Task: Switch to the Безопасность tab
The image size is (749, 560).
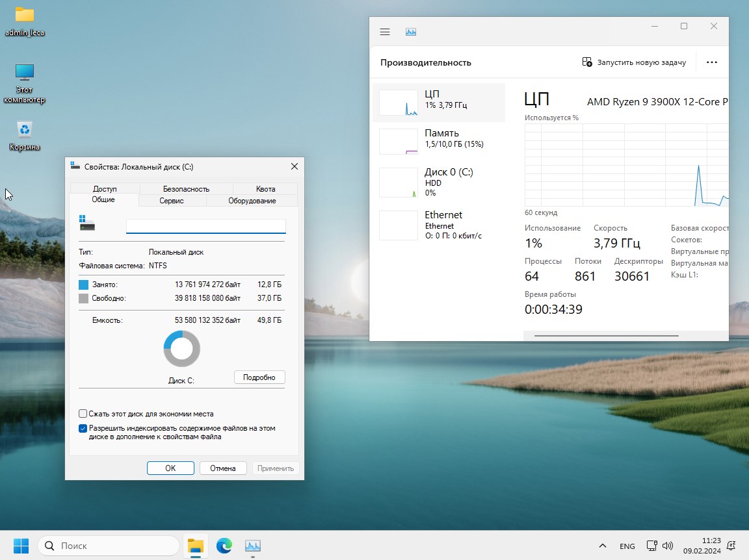Action: [x=186, y=189]
